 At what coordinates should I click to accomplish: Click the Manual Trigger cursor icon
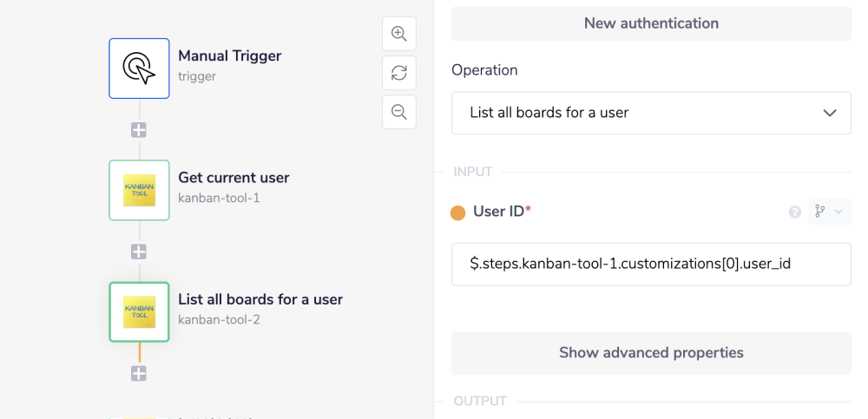tap(139, 69)
